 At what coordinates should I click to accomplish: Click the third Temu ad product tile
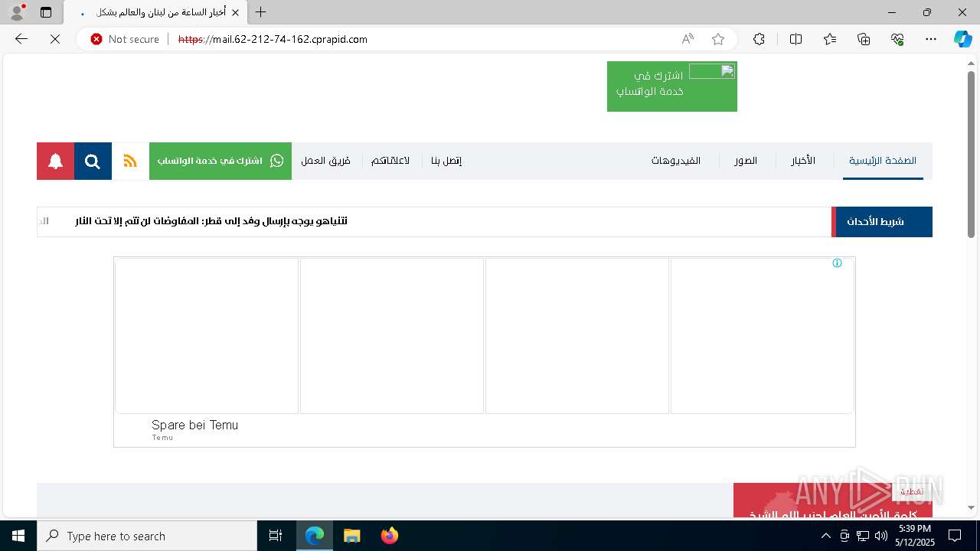577,335
